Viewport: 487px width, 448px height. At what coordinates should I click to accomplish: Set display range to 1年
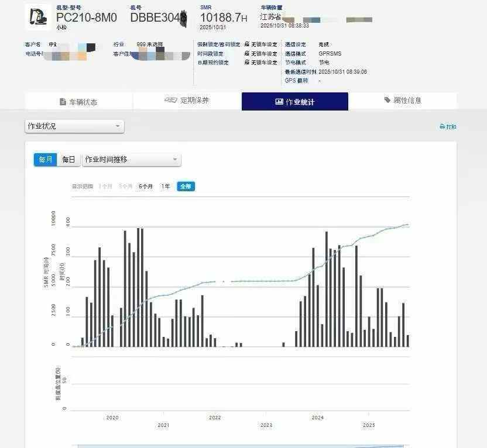coord(166,187)
